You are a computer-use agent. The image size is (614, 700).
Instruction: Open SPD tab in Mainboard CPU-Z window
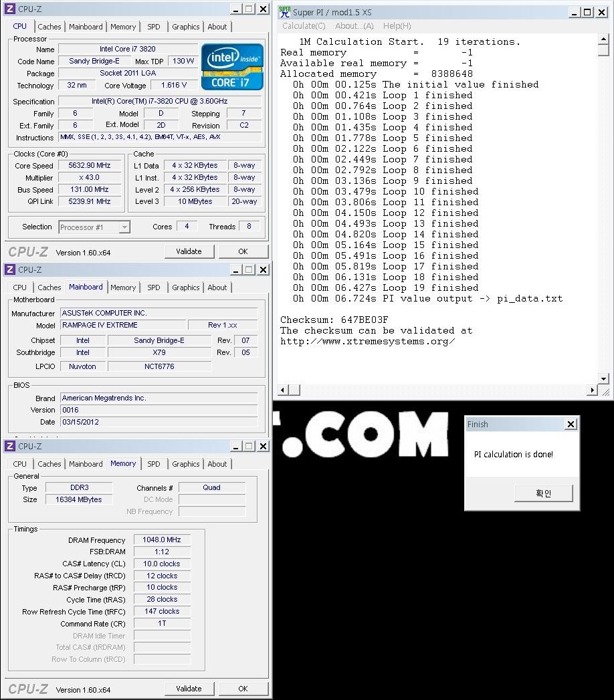click(154, 287)
